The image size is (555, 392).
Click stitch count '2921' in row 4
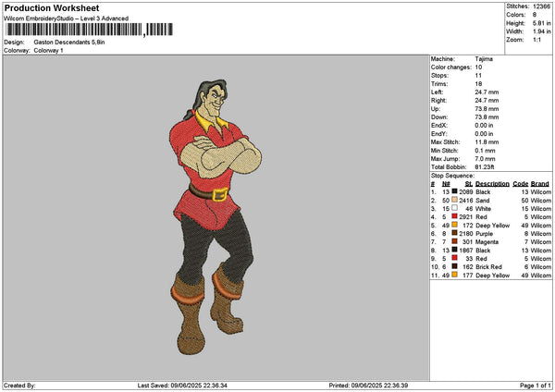pyautogui.click(x=466, y=217)
